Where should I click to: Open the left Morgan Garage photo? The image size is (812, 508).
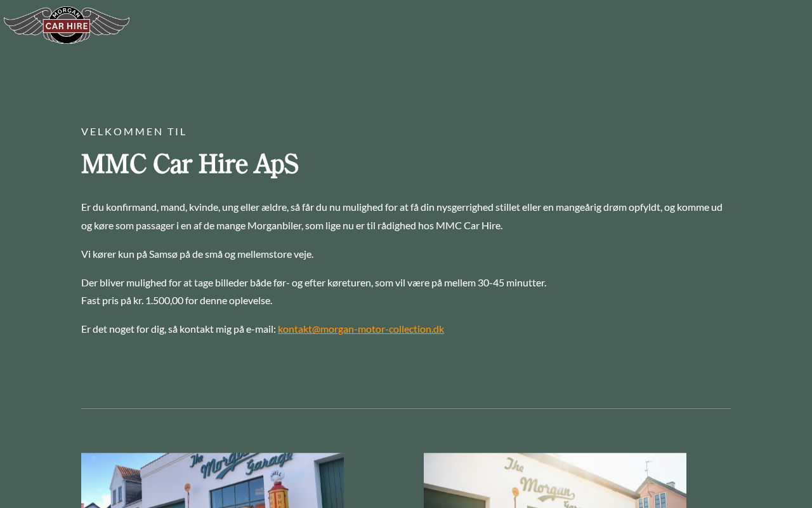point(213,481)
